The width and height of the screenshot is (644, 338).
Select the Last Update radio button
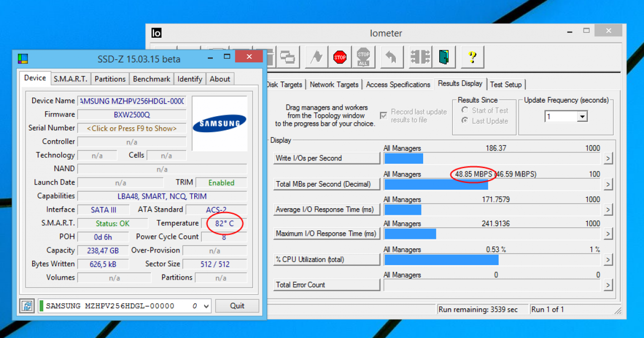click(x=465, y=121)
